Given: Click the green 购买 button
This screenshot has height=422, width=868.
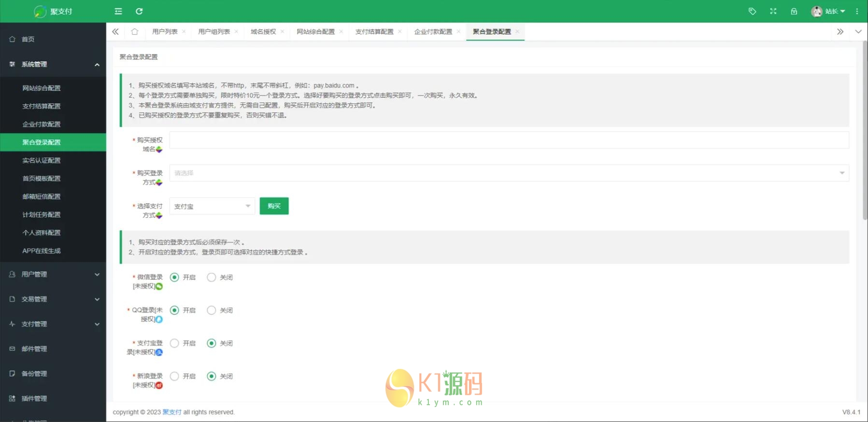Looking at the screenshot, I should click(x=274, y=206).
